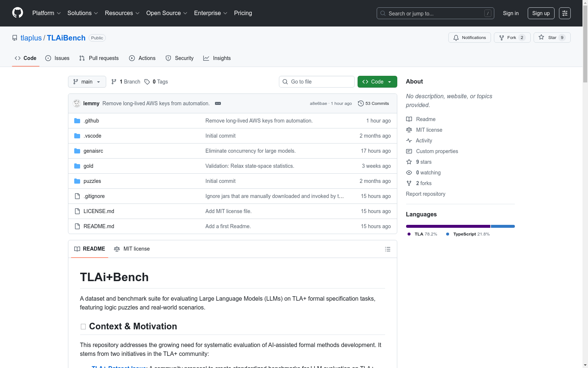Open the TLAiBench repository link

tap(66, 38)
